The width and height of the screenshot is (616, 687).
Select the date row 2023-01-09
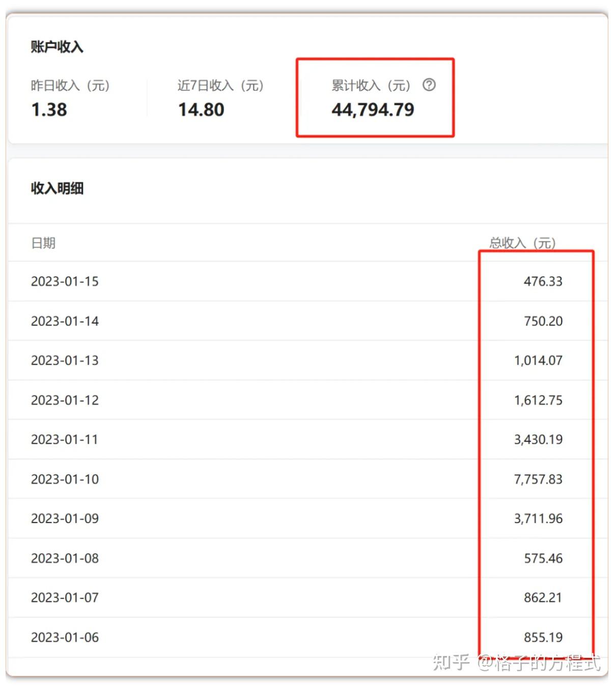tap(65, 518)
